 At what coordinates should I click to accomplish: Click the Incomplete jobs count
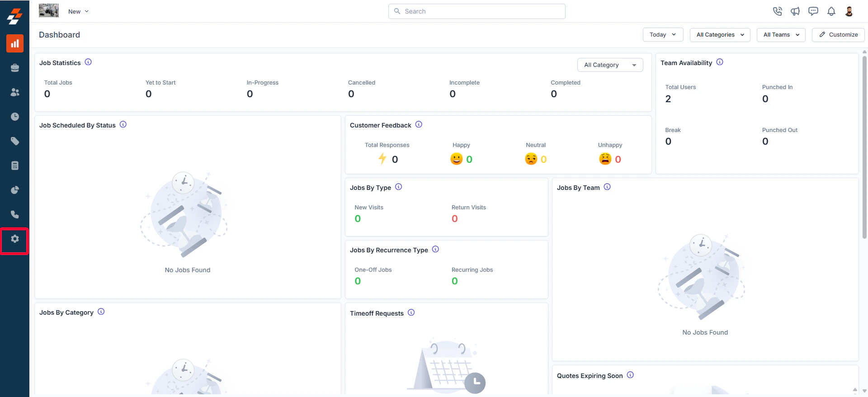[x=452, y=94]
